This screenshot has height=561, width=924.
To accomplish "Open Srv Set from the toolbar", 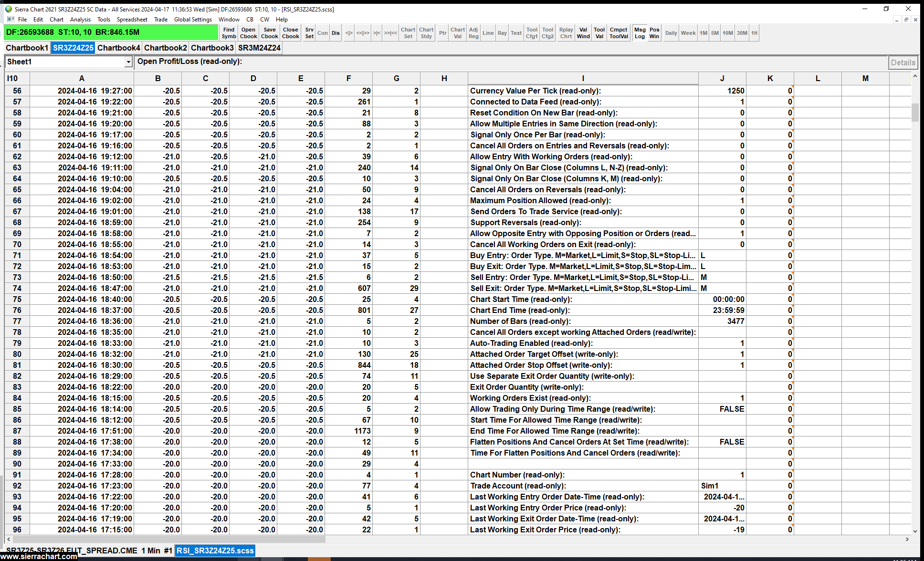I will (309, 33).
